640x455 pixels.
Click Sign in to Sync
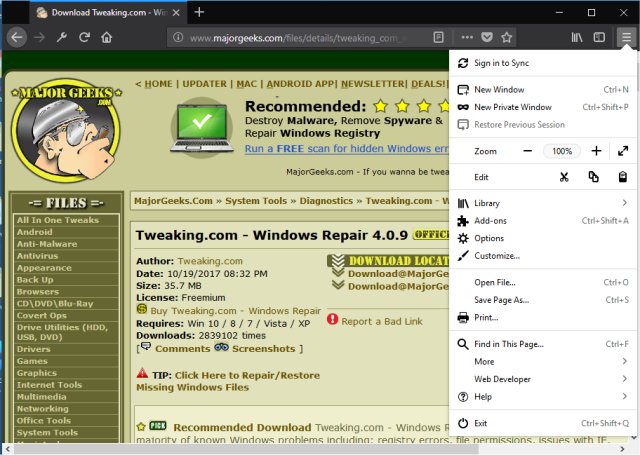(543, 63)
